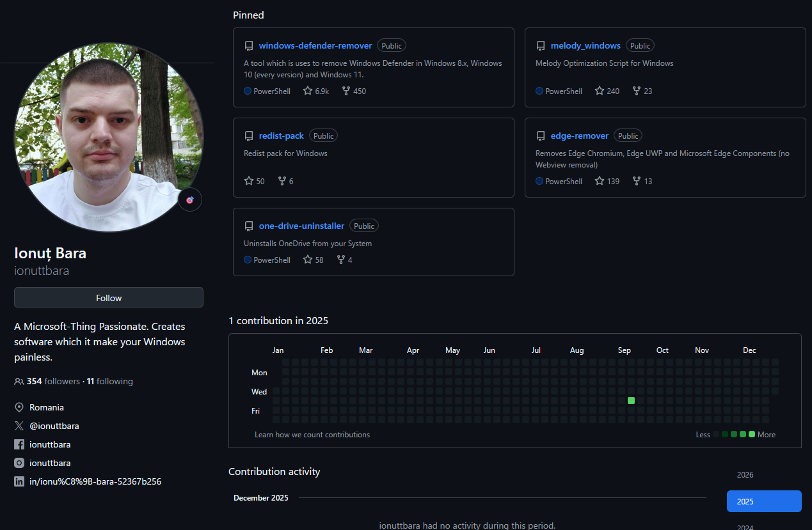Click the '1 contribution in 2025' heading
Image resolution: width=812 pixels, height=530 pixels.
point(278,321)
